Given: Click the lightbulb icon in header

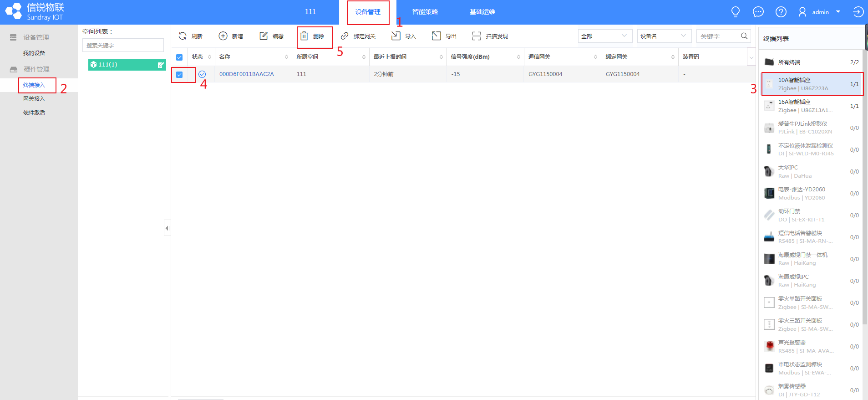Looking at the screenshot, I should pyautogui.click(x=735, y=12).
